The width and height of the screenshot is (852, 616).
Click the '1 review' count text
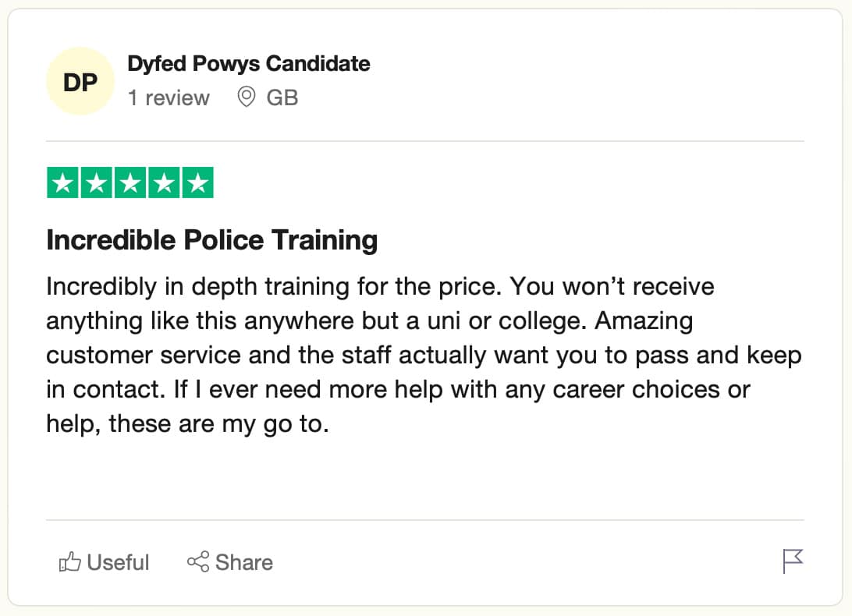coord(169,98)
